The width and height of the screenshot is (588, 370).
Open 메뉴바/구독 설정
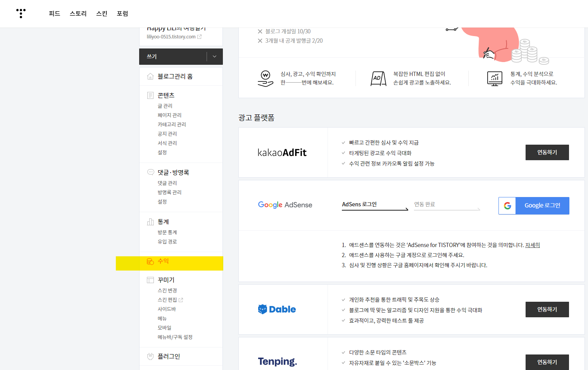[175, 337]
